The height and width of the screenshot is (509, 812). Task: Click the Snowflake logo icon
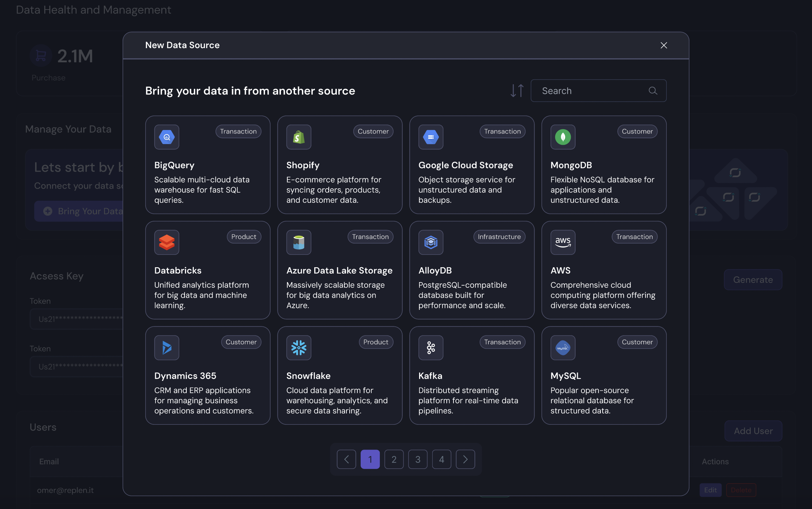(299, 348)
